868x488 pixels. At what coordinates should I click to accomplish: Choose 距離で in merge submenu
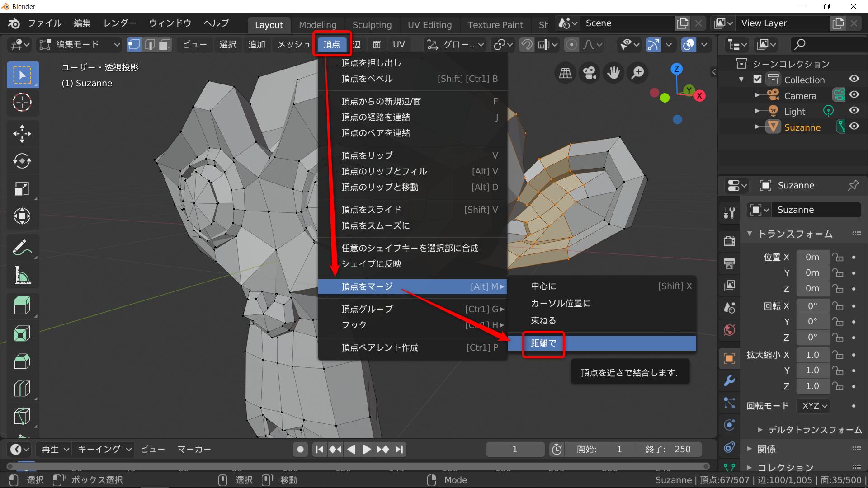543,343
